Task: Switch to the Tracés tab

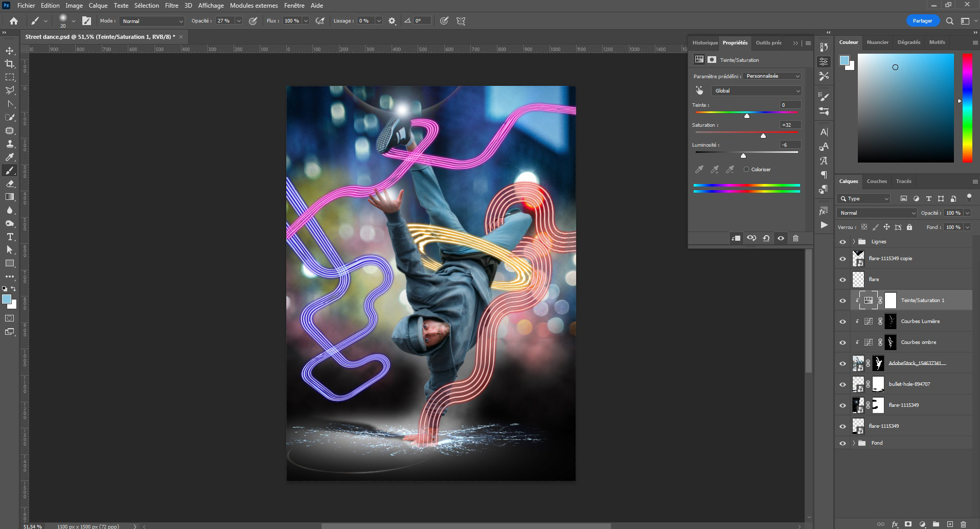Action: coord(903,181)
